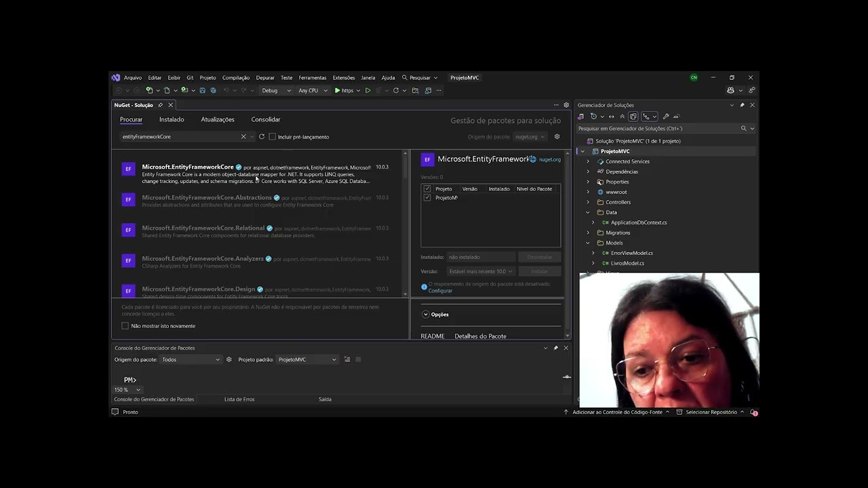Click the CN account badge
The width and height of the screenshot is (868, 488).
(694, 77)
